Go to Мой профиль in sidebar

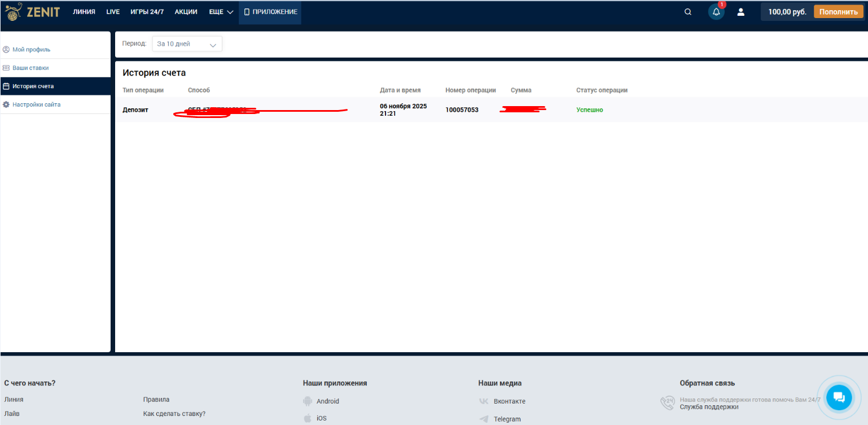pyautogui.click(x=31, y=50)
